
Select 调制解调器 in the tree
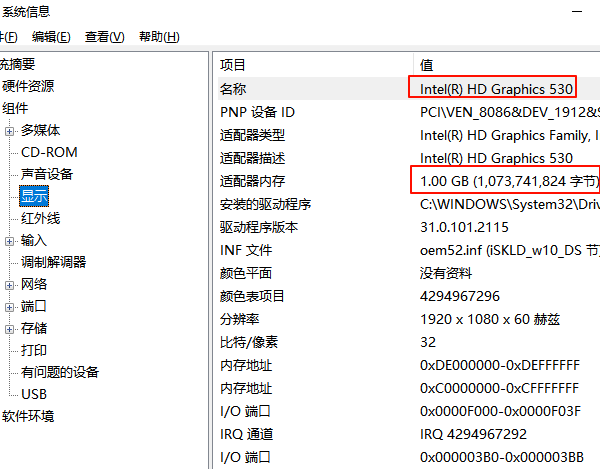click(x=54, y=262)
